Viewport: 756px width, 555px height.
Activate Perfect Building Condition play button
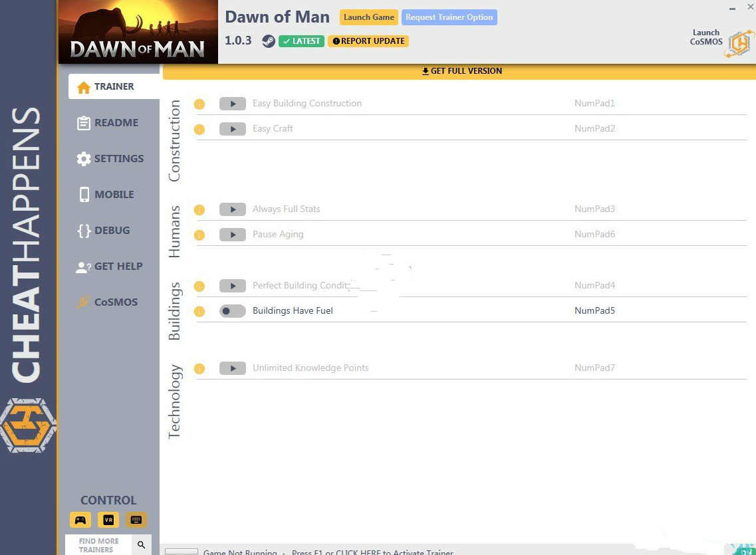233,286
